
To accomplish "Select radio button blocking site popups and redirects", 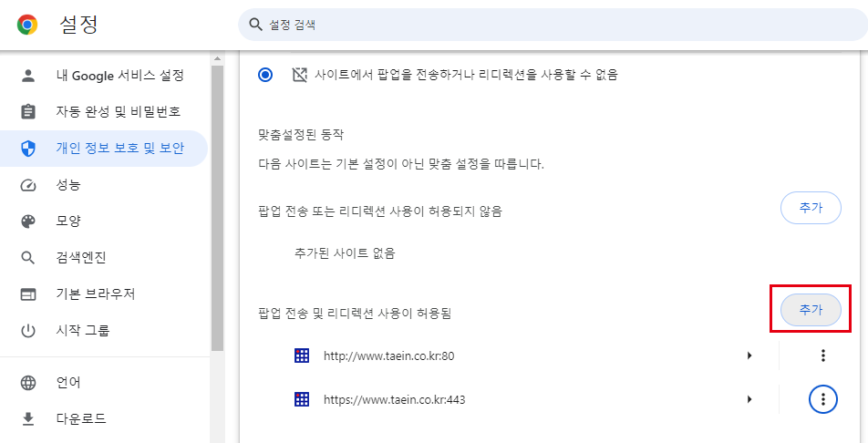I will coord(265,75).
